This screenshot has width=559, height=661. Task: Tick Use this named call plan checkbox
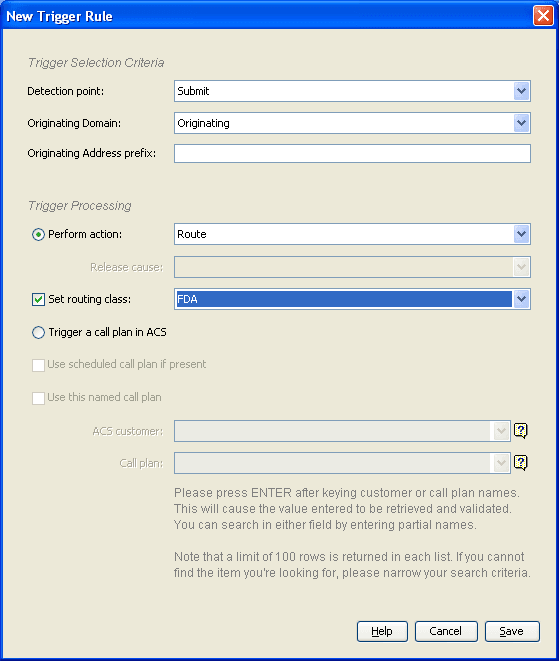point(38,398)
